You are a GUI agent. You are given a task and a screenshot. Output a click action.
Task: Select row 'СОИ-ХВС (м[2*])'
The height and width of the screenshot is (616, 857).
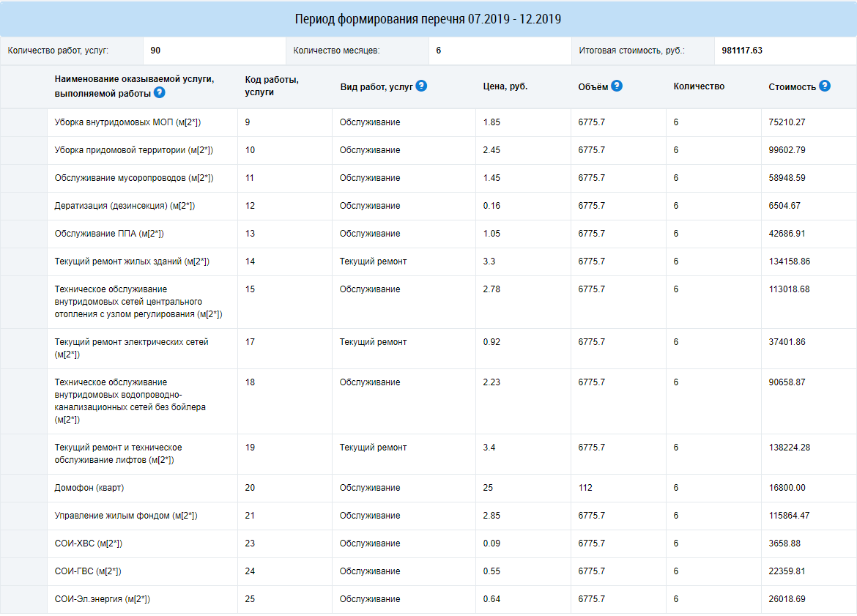(428, 543)
